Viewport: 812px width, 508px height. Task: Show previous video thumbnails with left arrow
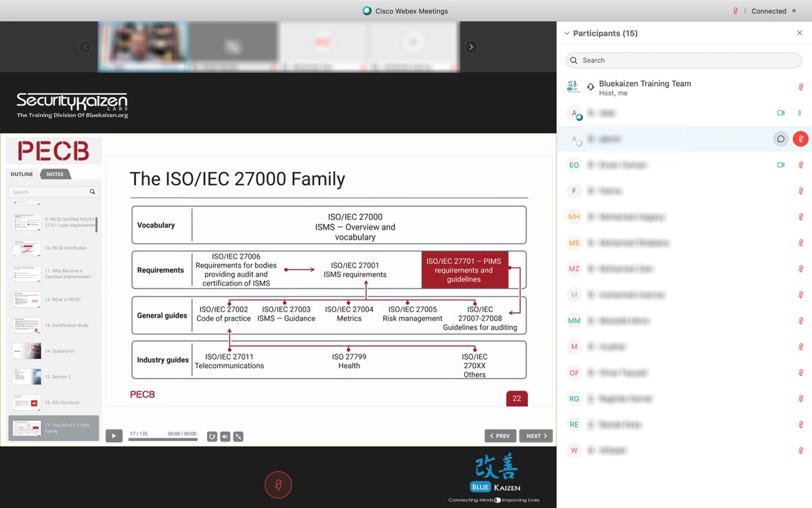85,47
